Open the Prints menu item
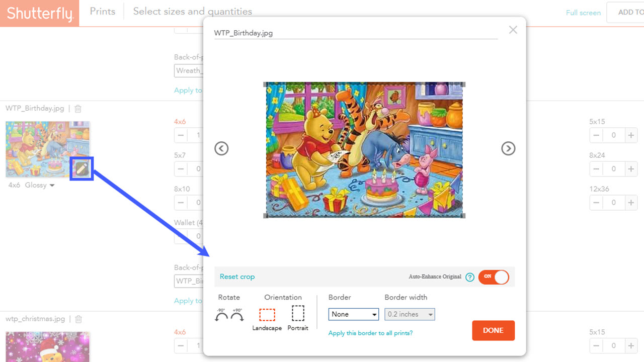Image resolution: width=644 pixels, height=362 pixels. click(x=102, y=11)
